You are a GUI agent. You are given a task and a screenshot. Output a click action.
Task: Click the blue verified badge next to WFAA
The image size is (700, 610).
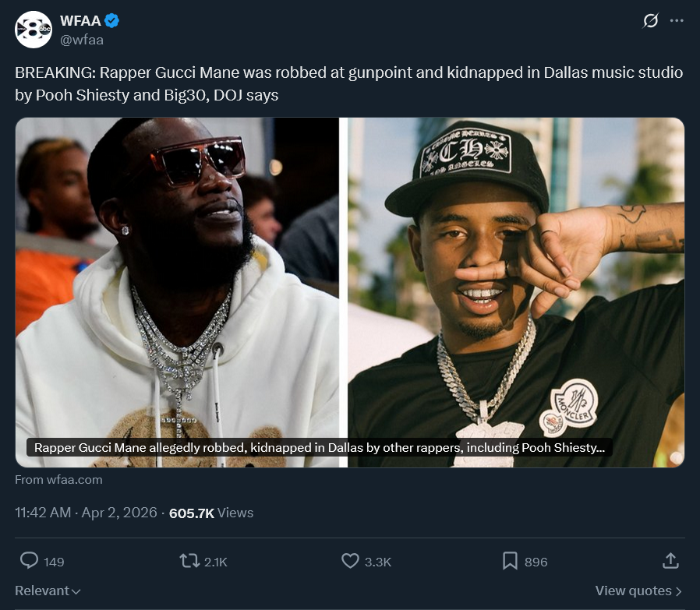point(111,20)
